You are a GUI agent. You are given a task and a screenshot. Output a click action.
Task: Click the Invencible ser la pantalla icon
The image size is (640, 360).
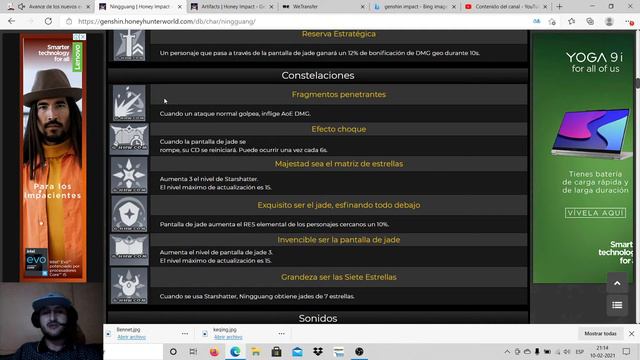tap(129, 250)
